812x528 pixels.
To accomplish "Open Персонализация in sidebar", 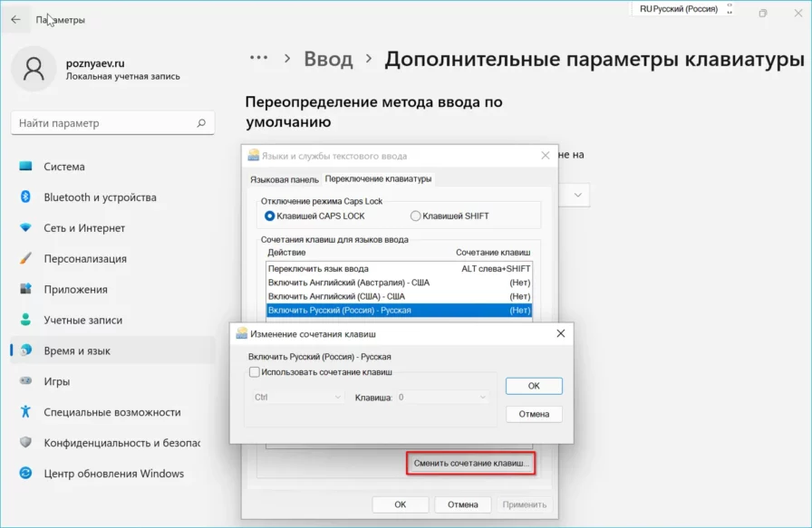I will [x=113, y=258].
